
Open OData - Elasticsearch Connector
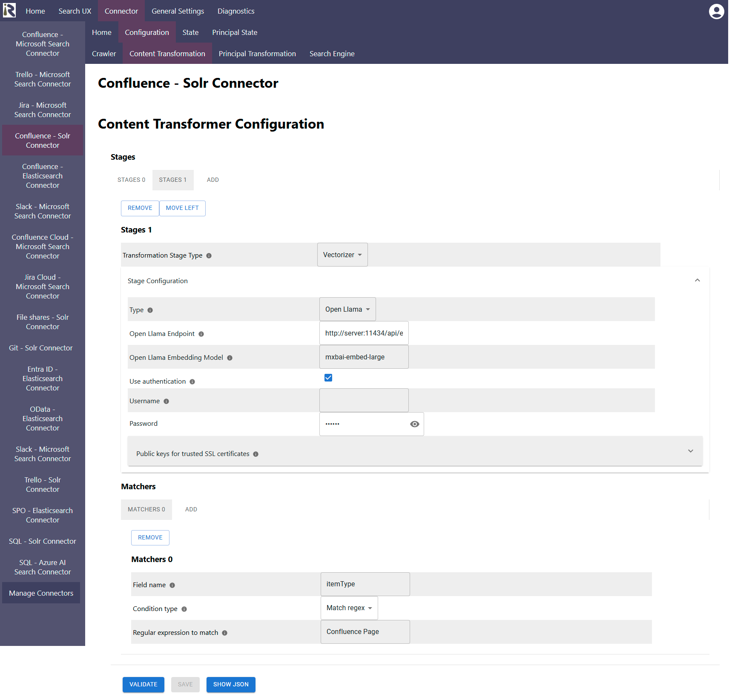click(43, 419)
